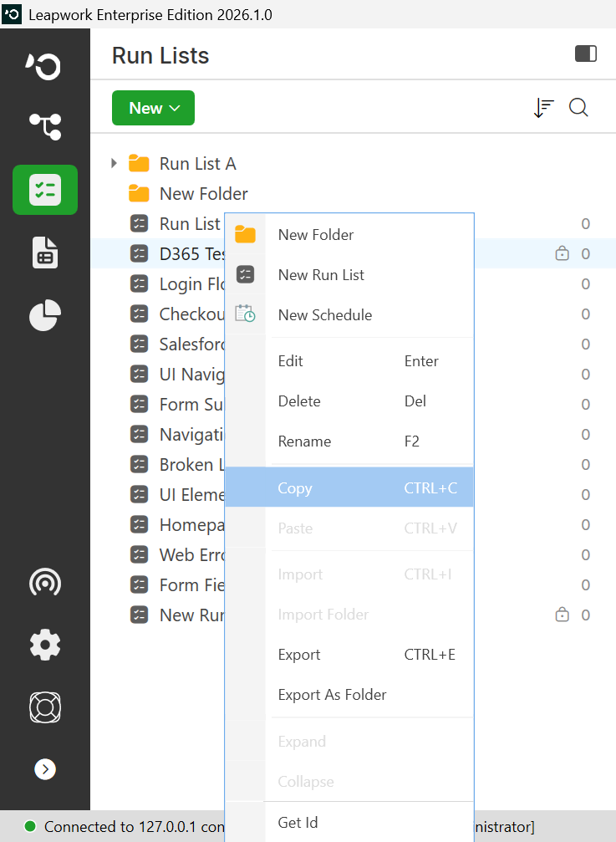Open the Help lifebuoy icon
This screenshot has height=842, width=616.
tap(45, 707)
